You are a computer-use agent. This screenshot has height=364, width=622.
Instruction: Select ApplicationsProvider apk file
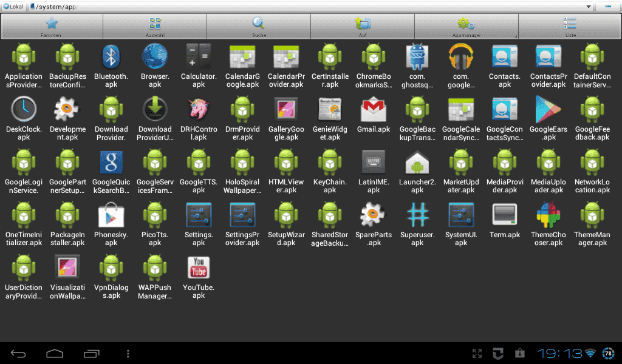pos(24,56)
